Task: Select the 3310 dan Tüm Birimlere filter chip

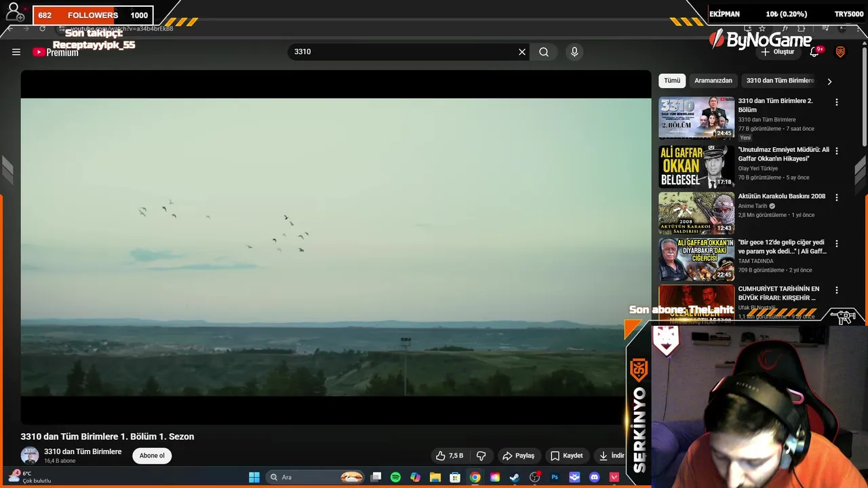Action: point(780,81)
